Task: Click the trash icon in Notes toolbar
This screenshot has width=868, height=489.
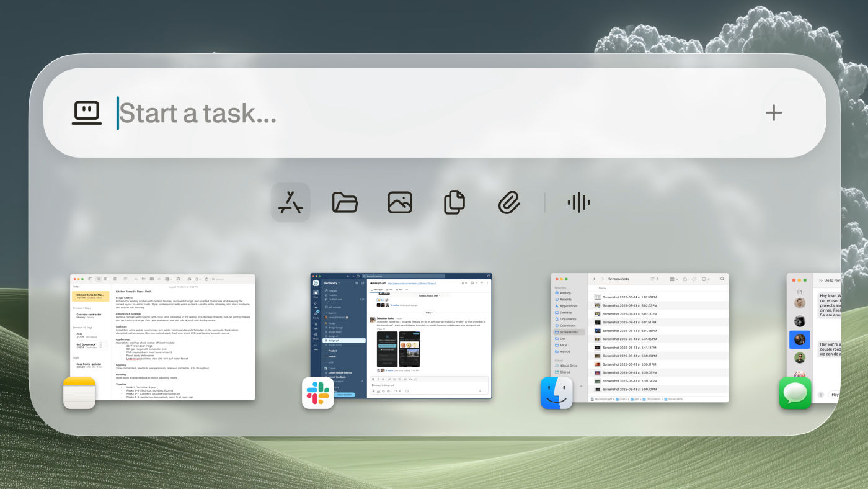Action: point(115,279)
